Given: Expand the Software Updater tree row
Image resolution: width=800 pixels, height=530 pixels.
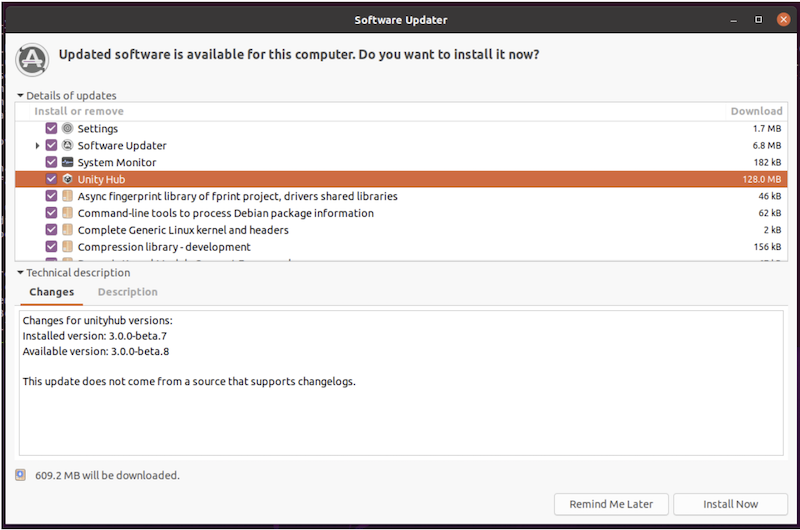Looking at the screenshot, I should (x=38, y=146).
